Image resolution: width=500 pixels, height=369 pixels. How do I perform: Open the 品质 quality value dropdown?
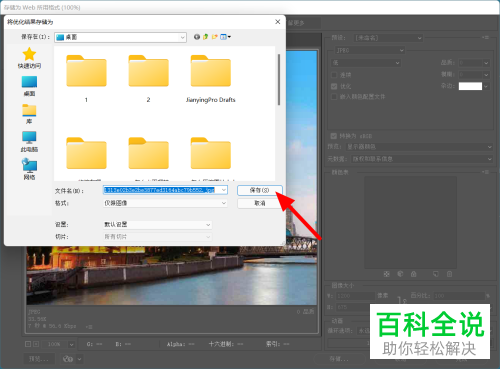(486, 63)
